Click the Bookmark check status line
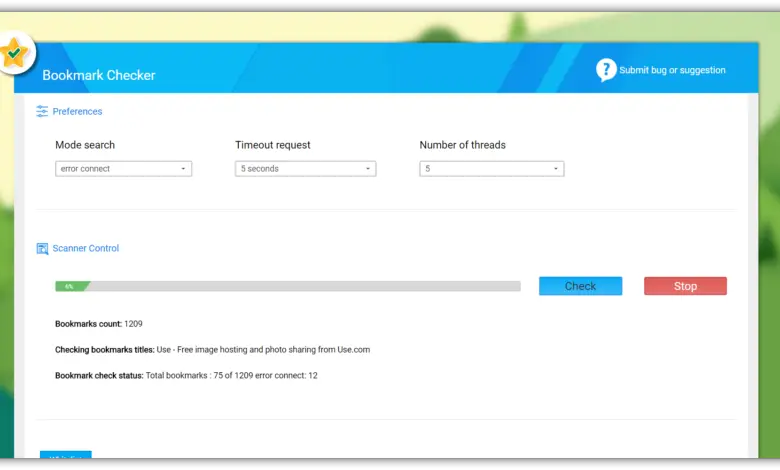This screenshot has height=470, width=780. (x=186, y=376)
